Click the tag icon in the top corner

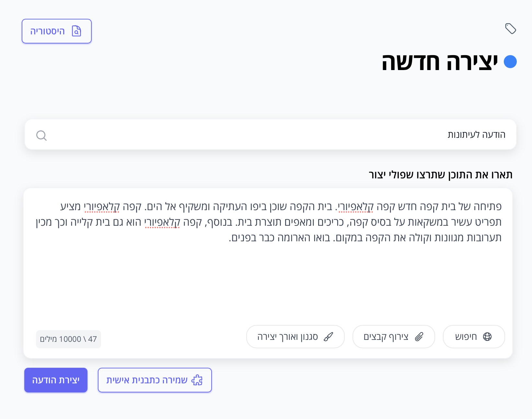coord(511,29)
